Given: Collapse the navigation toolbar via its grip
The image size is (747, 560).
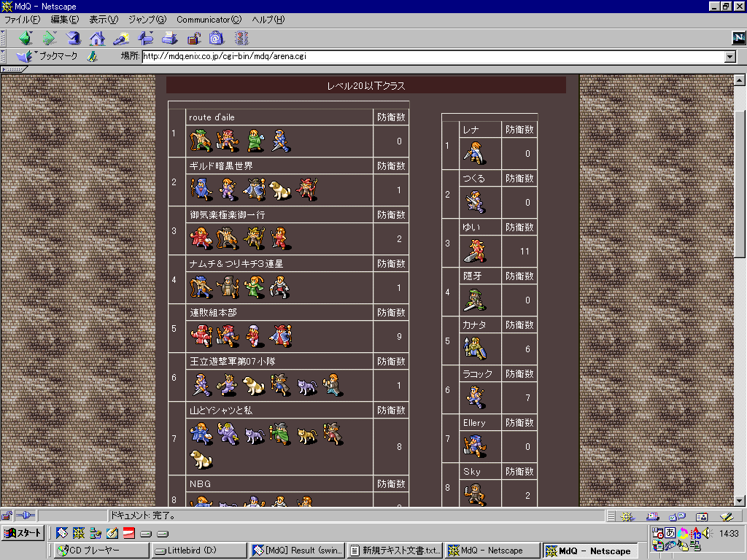Looking at the screenshot, I should coord(4,38).
